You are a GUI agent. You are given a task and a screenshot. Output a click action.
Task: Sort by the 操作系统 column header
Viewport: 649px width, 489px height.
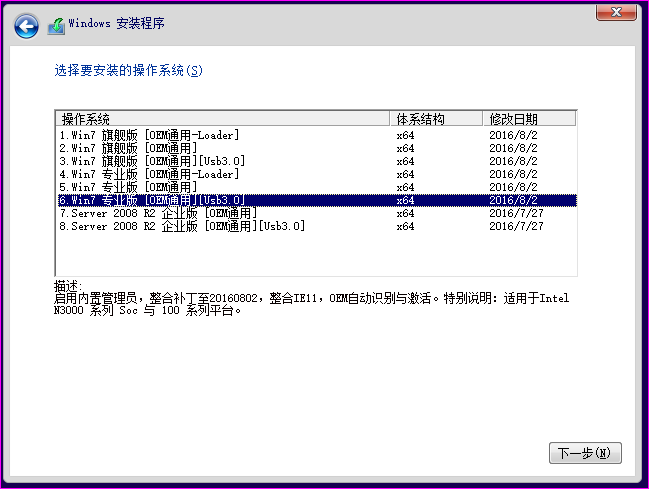[x=223, y=119]
